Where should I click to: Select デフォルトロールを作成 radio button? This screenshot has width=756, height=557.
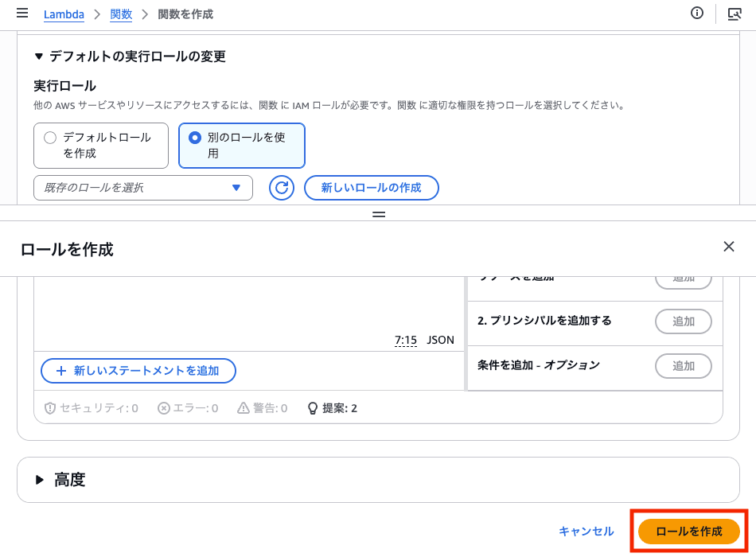tap(49, 137)
